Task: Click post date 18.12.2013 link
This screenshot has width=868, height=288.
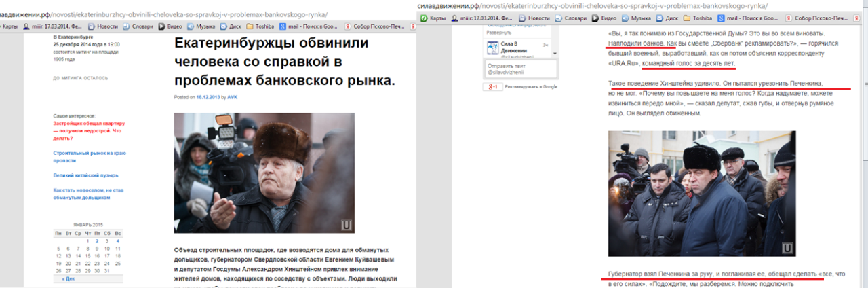Action: pos(207,97)
